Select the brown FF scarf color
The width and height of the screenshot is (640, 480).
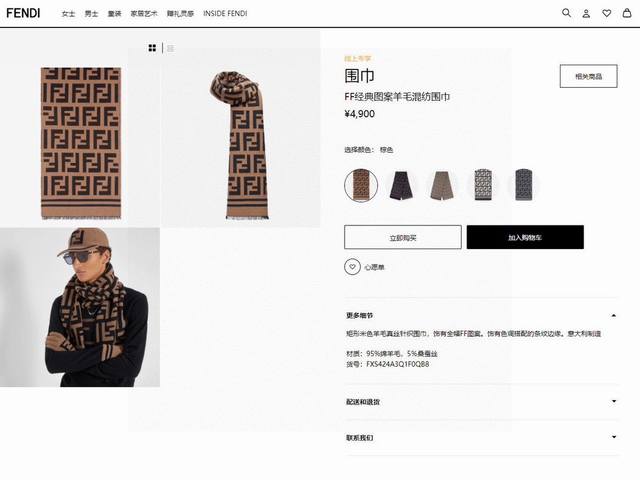pyautogui.click(x=361, y=185)
